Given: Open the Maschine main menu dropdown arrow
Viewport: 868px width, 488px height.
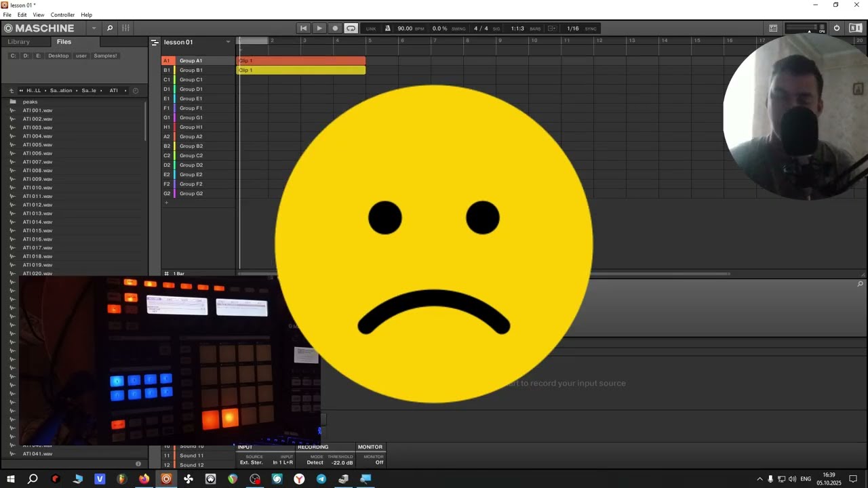Looking at the screenshot, I should coord(94,28).
